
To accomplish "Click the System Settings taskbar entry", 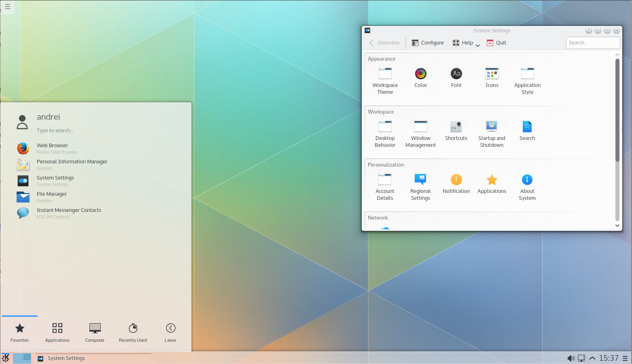I will tap(93, 358).
